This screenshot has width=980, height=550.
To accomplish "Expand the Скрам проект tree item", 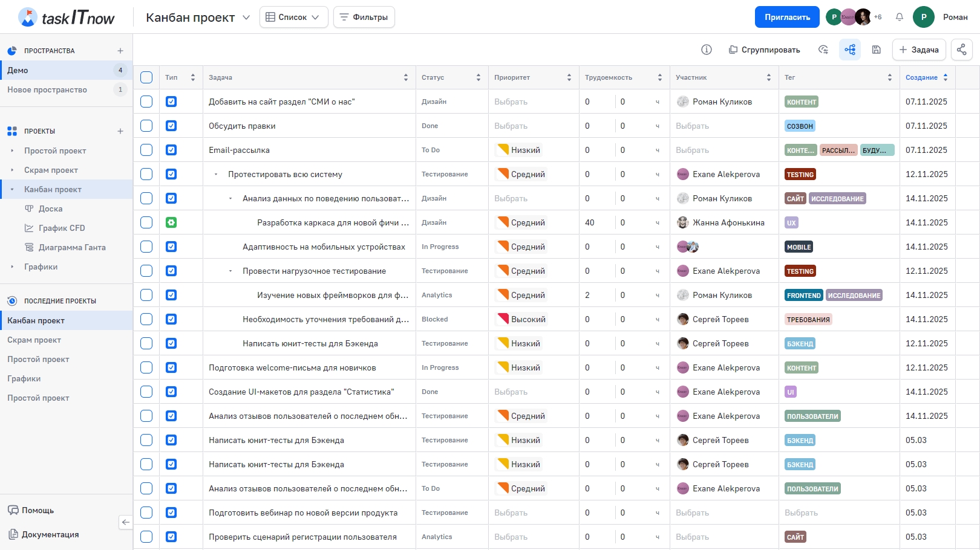I will (x=12, y=170).
